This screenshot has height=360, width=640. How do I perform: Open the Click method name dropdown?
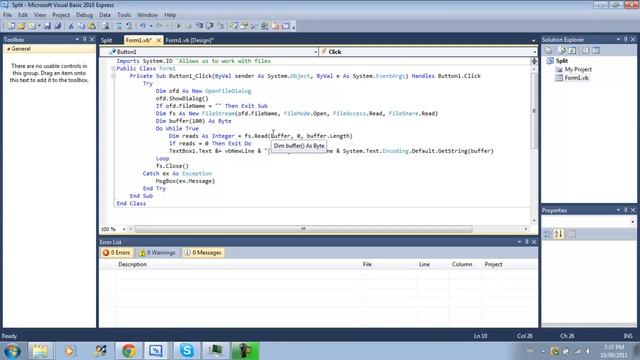(535, 52)
